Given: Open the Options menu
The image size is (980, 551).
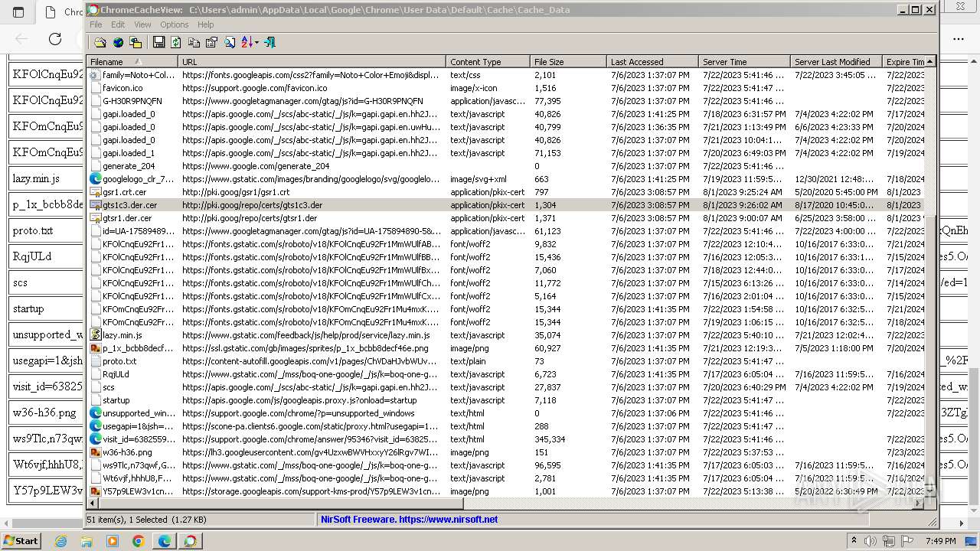Looking at the screenshot, I should 174,24.
